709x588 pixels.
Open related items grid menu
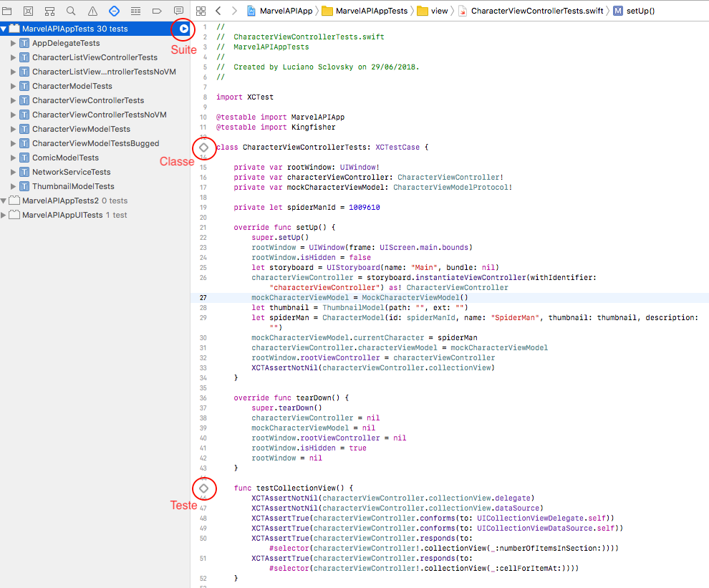[x=201, y=11]
